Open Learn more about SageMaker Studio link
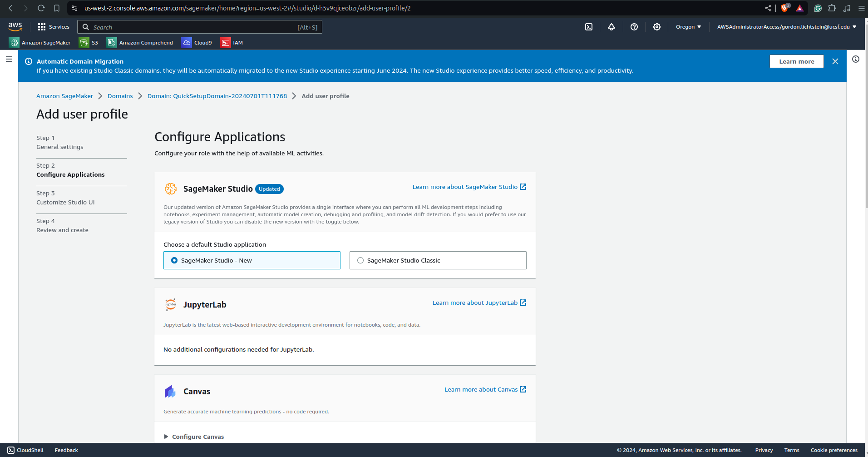The image size is (868, 457). 469,187
